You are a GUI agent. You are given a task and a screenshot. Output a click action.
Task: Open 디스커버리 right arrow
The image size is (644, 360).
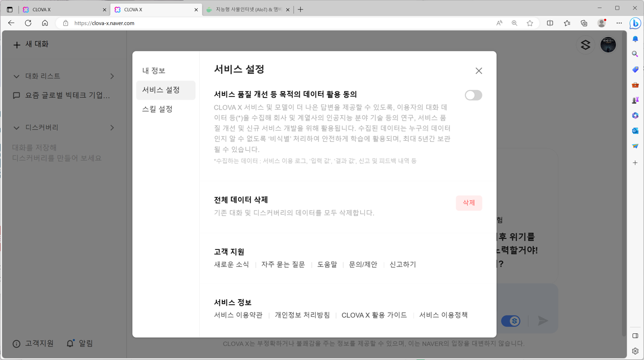tap(112, 128)
